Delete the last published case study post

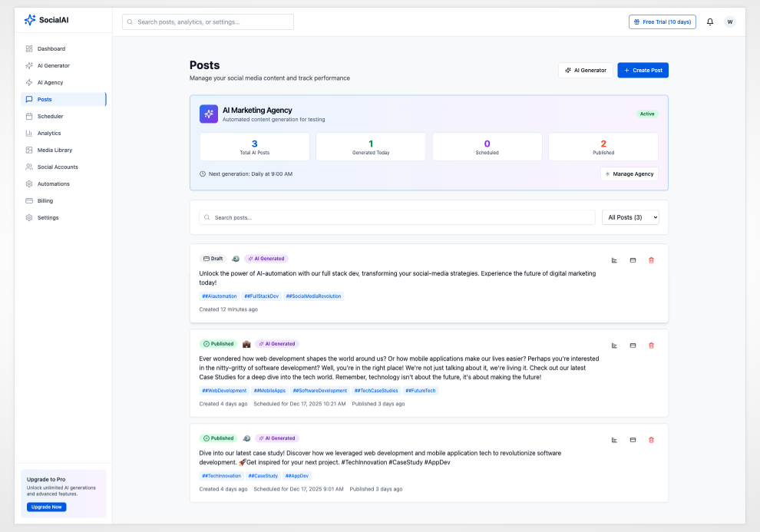651,440
